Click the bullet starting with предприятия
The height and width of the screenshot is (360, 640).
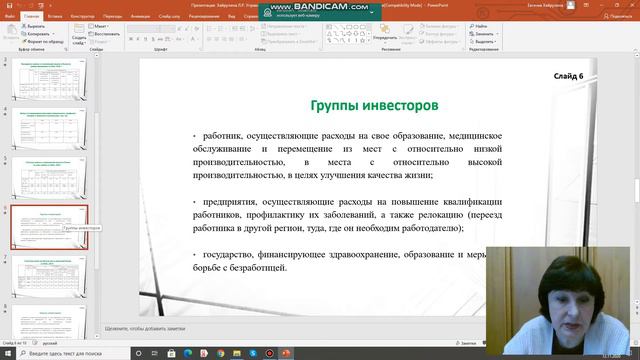click(347, 215)
